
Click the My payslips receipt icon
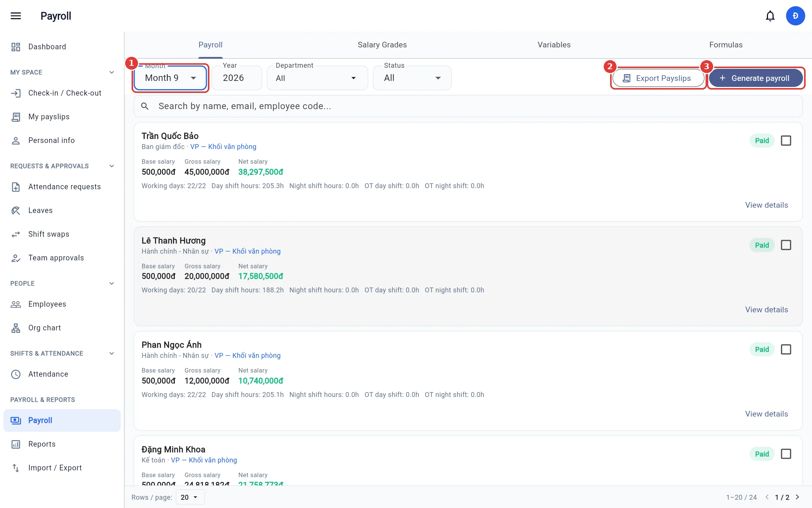tap(16, 117)
